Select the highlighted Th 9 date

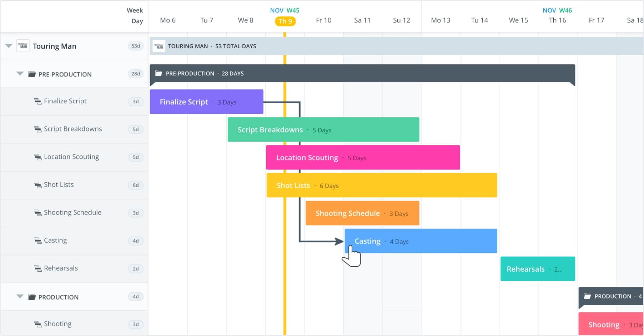click(x=285, y=21)
